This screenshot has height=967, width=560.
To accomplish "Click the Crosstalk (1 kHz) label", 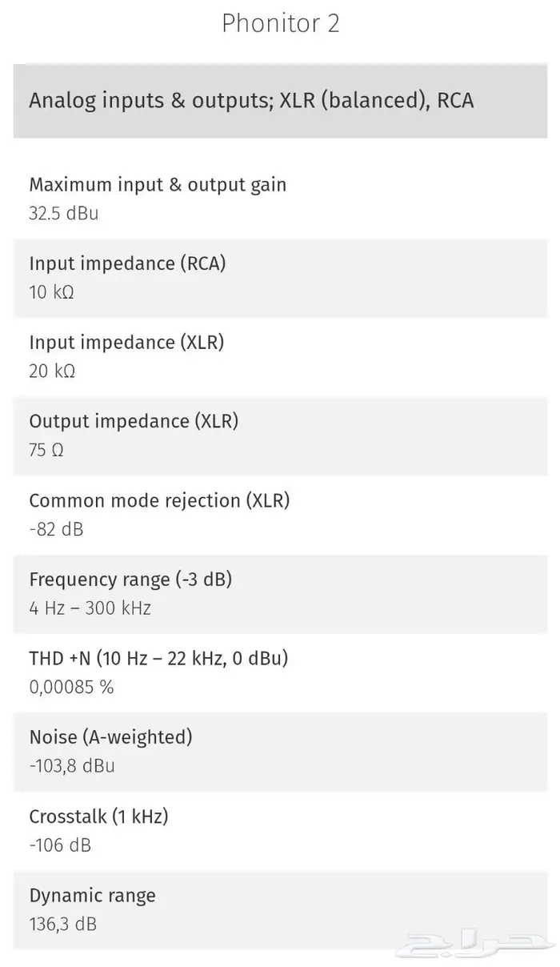I will [x=98, y=817].
